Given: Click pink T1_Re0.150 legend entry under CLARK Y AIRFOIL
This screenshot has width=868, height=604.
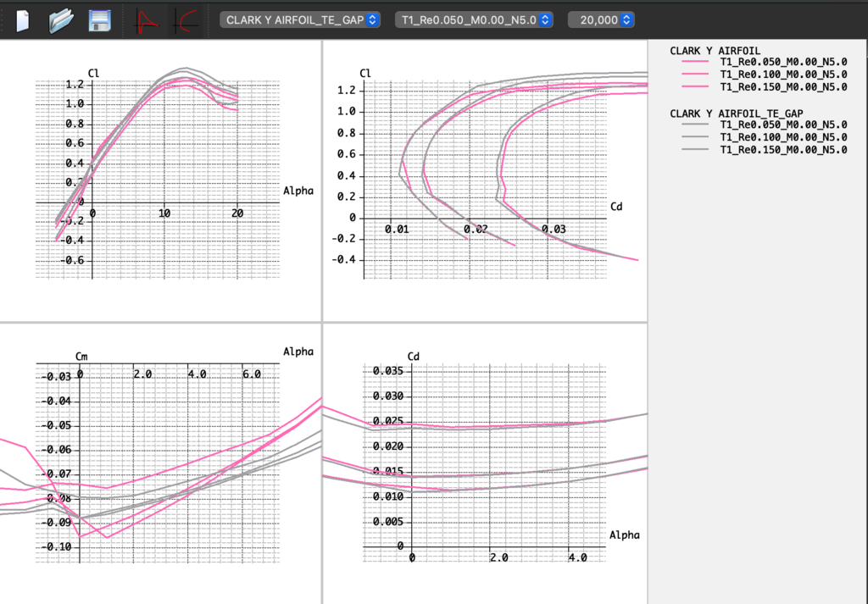Looking at the screenshot, I should coord(782,86).
